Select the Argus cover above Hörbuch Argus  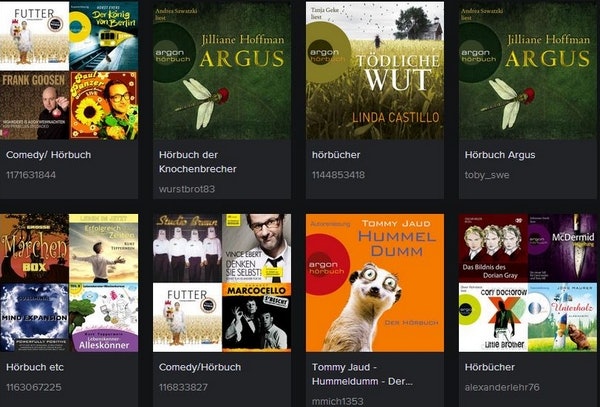(x=528, y=70)
